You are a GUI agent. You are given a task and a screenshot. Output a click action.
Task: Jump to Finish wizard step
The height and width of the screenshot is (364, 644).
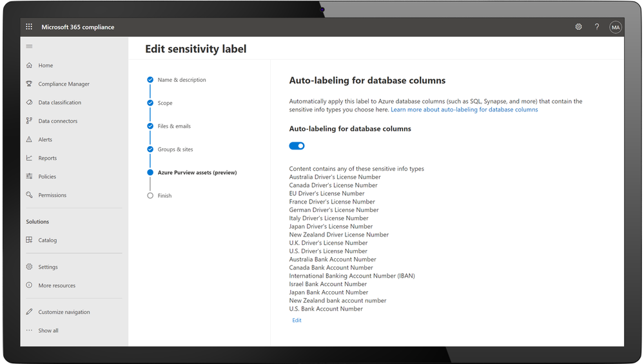click(x=164, y=196)
